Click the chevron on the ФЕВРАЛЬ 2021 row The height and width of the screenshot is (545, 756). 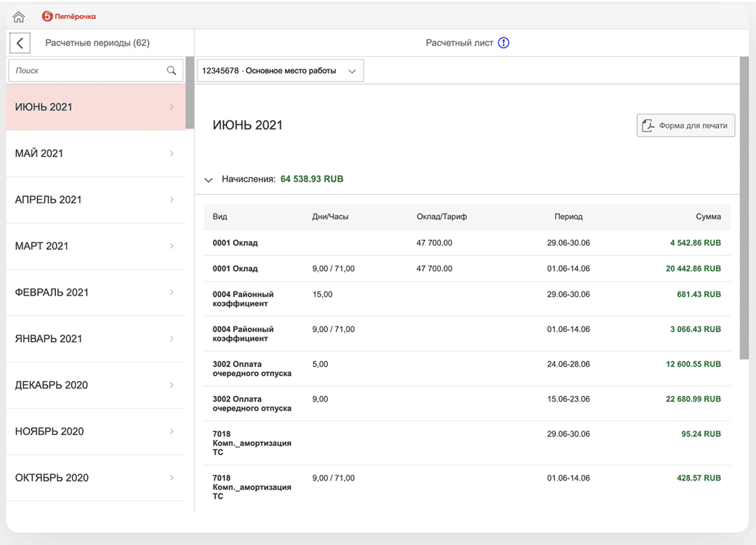(x=171, y=292)
